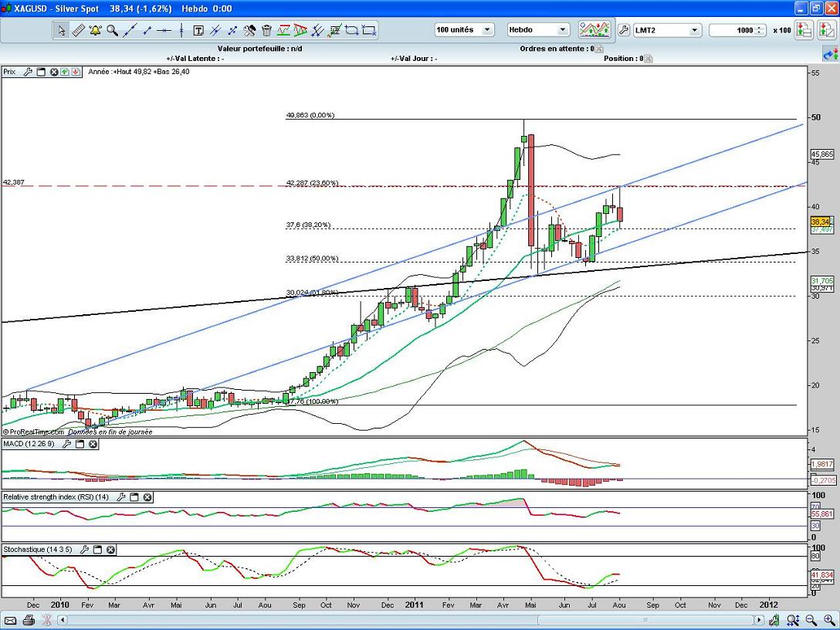
Task: Click the 1000 quantity stepper arrows
Action: tap(760, 30)
